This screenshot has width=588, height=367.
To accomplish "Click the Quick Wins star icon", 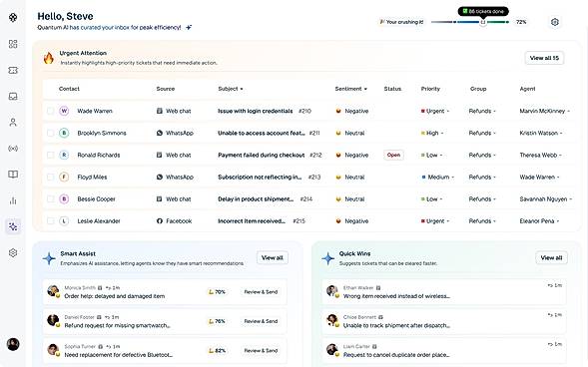I will coord(328,258).
